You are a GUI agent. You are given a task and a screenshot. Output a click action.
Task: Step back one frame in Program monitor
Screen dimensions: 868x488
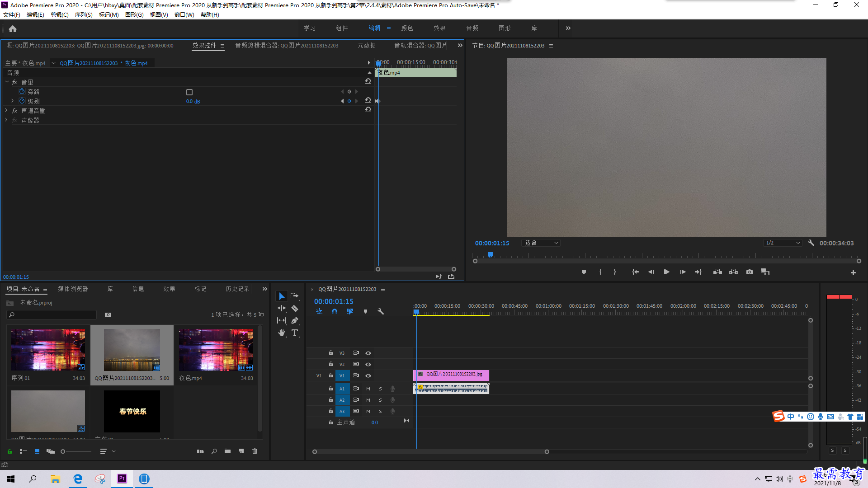pyautogui.click(x=651, y=272)
